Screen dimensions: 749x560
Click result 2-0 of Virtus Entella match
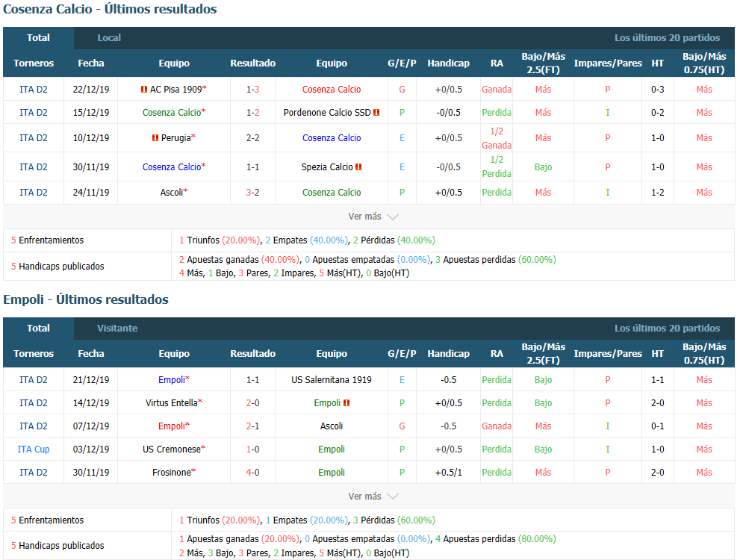252,403
